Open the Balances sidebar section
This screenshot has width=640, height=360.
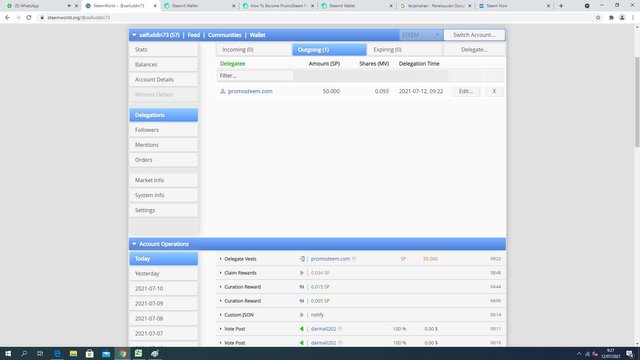point(164,64)
